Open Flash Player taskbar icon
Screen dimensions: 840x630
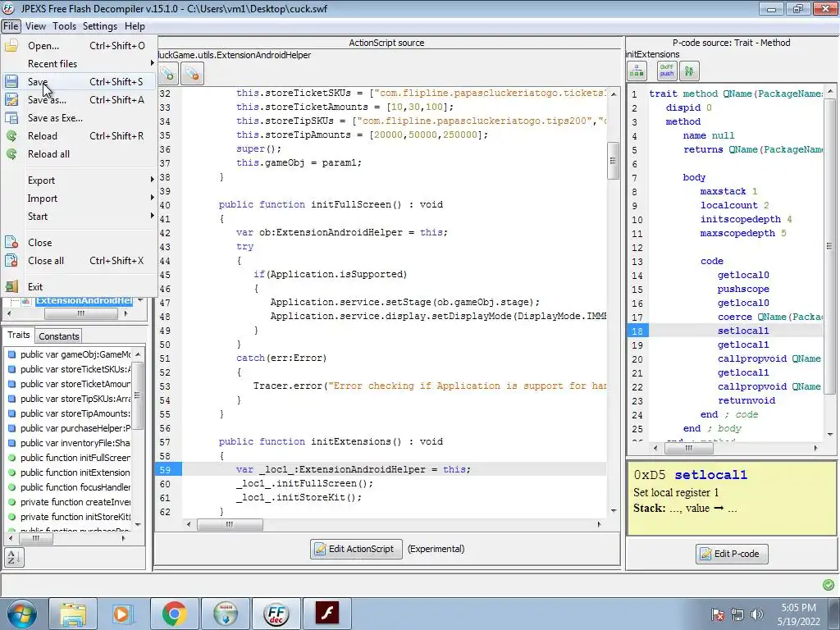326,614
